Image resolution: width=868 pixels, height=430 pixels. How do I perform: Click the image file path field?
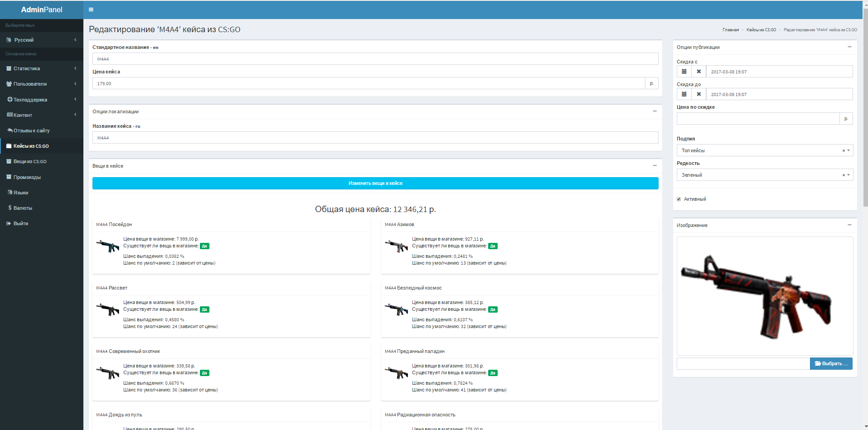[x=743, y=363]
